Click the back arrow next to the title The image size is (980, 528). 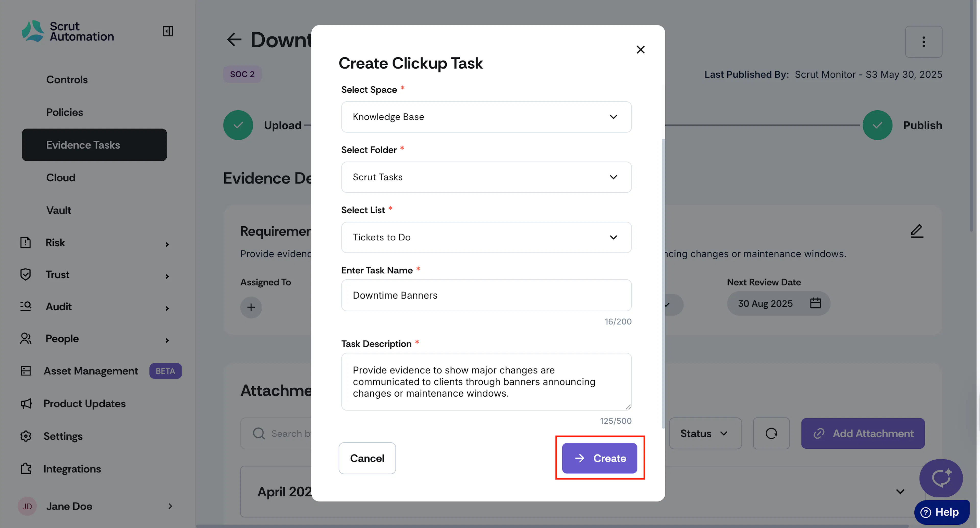[234, 40]
